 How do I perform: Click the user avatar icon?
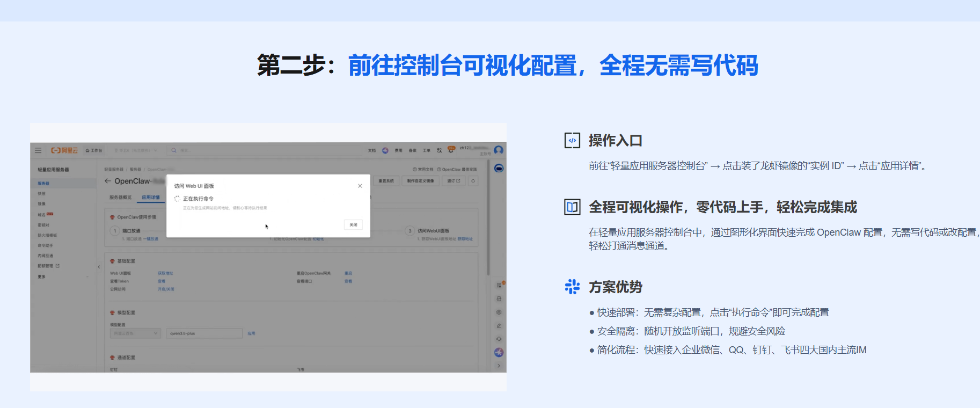coord(499,150)
